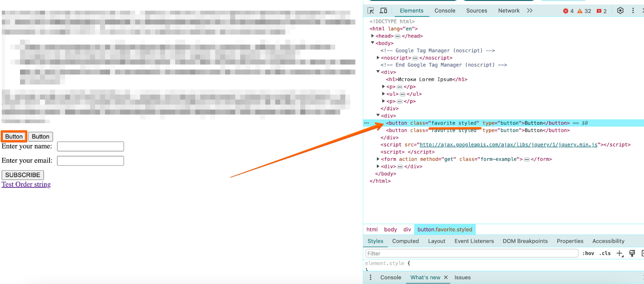Toggle the device toolbar icon
The height and width of the screenshot is (284, 644).
click(x=384, y=10)
